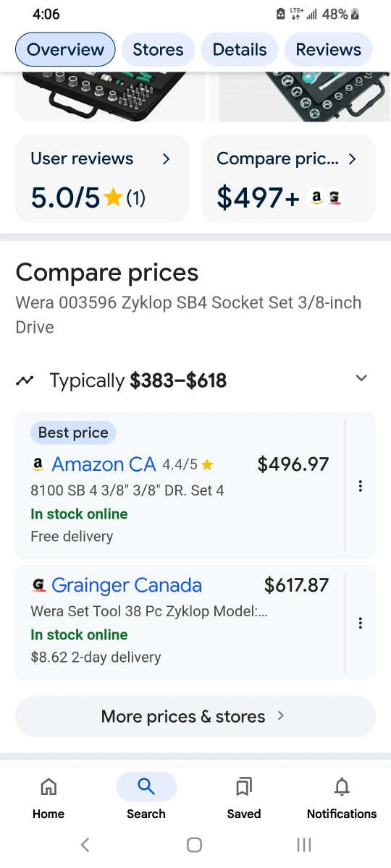Switch to the Reviews tab
Image resolution: width=391 pixels, height=868 pixels.
coord(328,50)
